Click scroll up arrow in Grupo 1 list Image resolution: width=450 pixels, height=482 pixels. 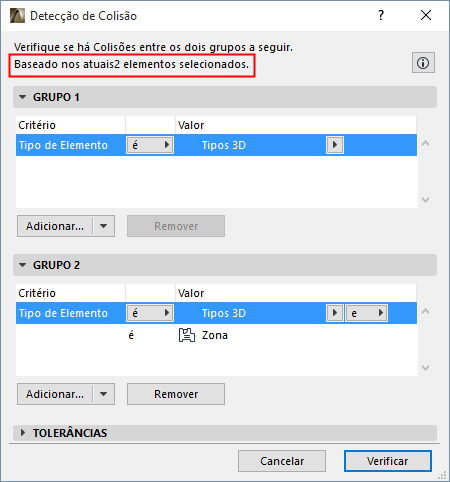pos(425,144)
